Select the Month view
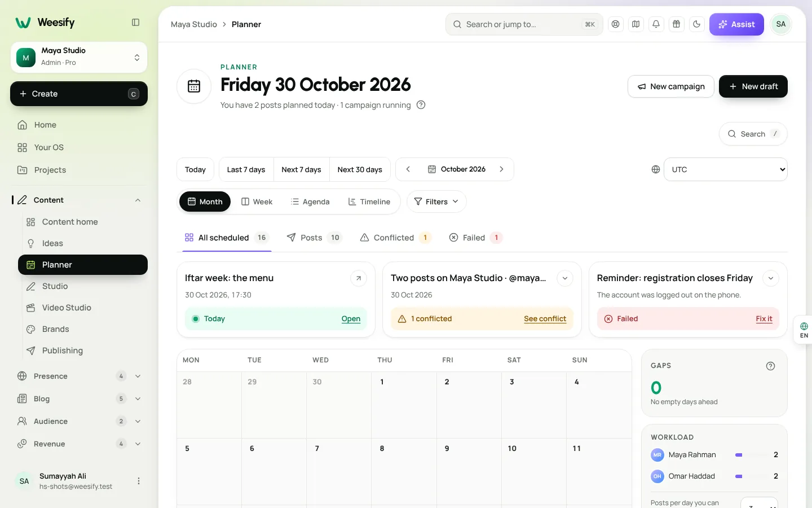Viewport: 812px width, 508px height. point(205,202)
